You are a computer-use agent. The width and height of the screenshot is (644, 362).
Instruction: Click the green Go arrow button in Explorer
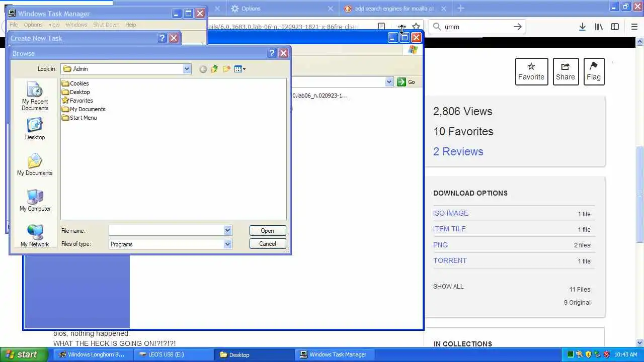click(x=401, y=82)
